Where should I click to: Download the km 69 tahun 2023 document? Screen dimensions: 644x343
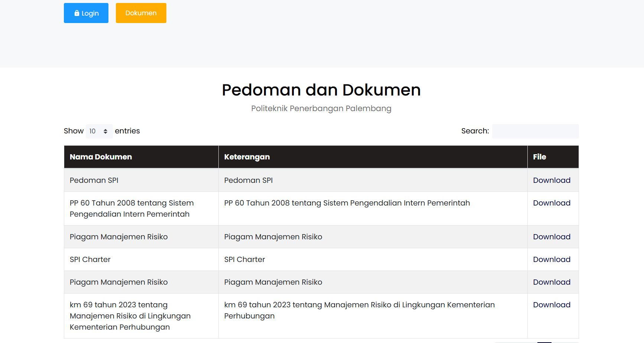pos(552,305)
